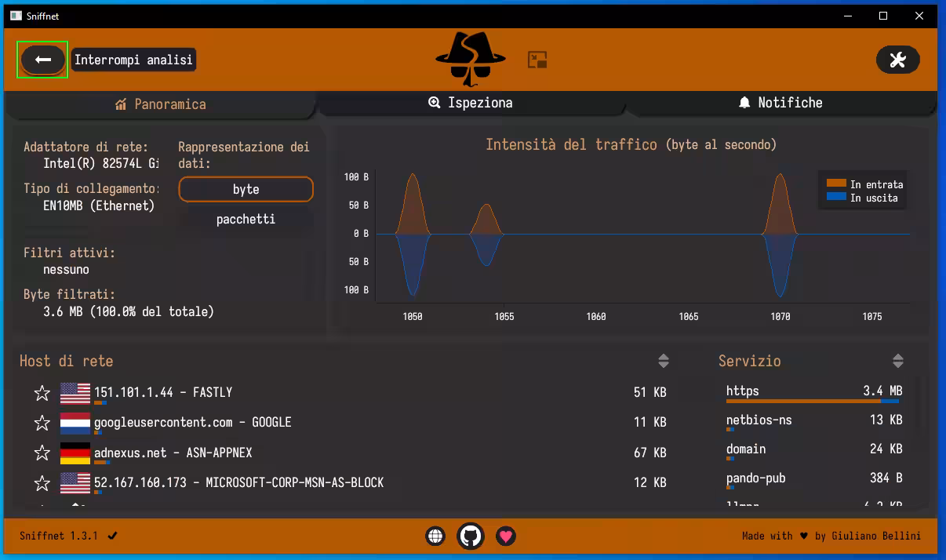This screenshot has height=560, width=946.
Task: Switch data representation to pacchetti
Action: (246, 220)
